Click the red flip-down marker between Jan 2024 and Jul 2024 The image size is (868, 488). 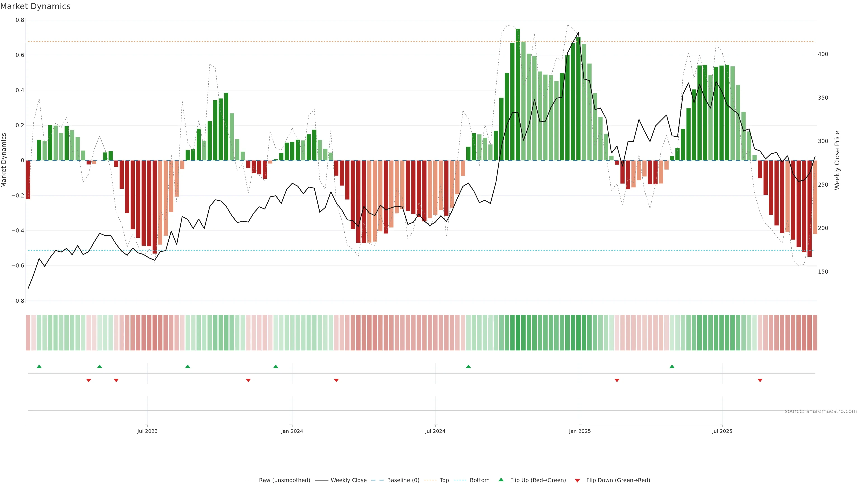(x=336, y=380)
